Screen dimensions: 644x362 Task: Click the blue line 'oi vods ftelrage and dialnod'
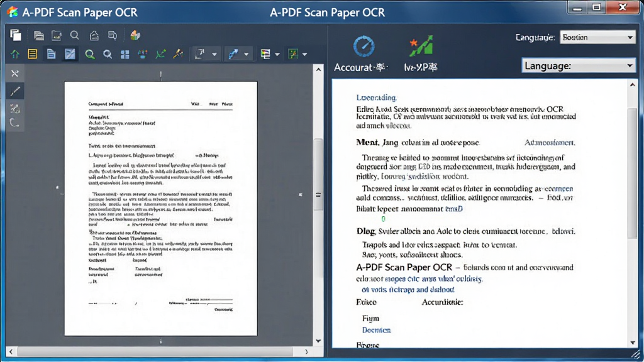point(408,289)
